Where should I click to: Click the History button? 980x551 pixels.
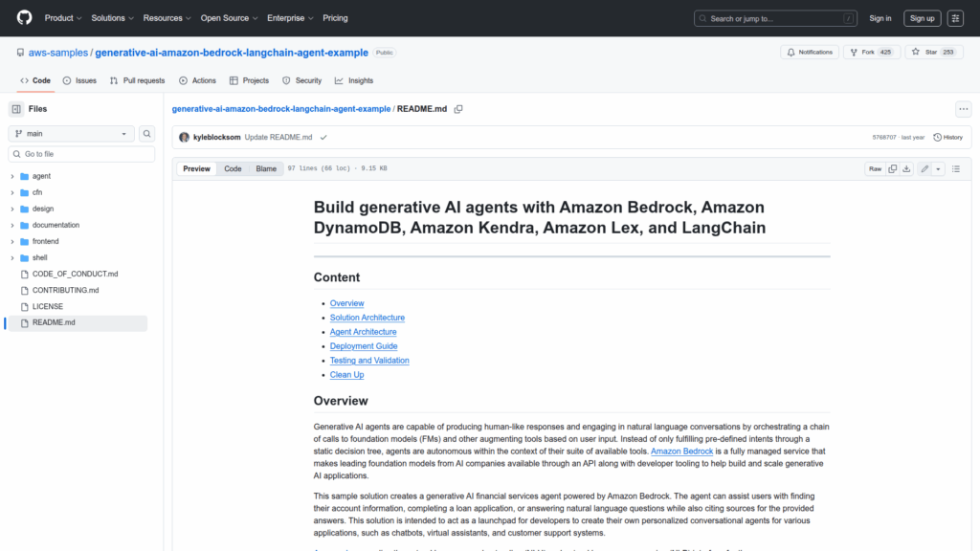pyautogui.click(x=947, y=137)
